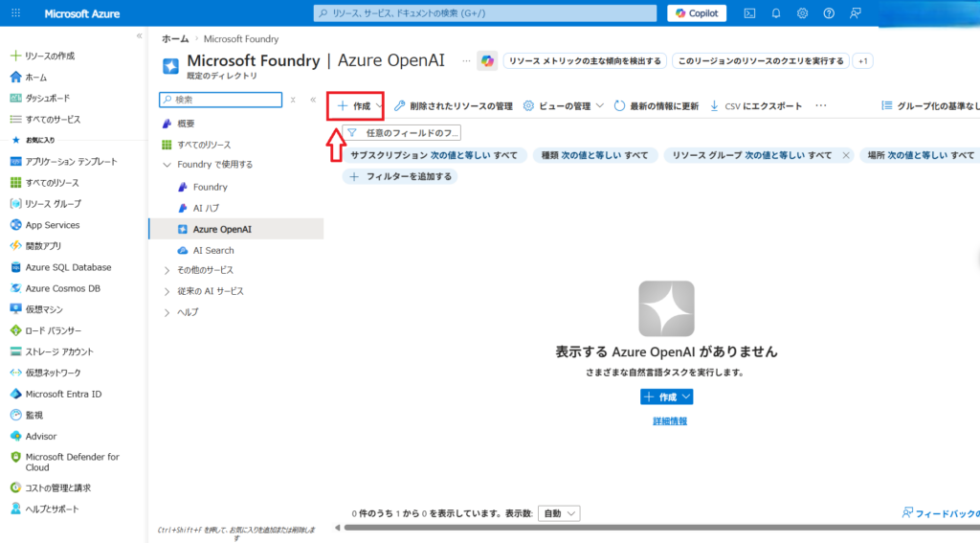
Task: Collapse the left portal sidebar
Action: pyautogui.click(x=140, y=36)
